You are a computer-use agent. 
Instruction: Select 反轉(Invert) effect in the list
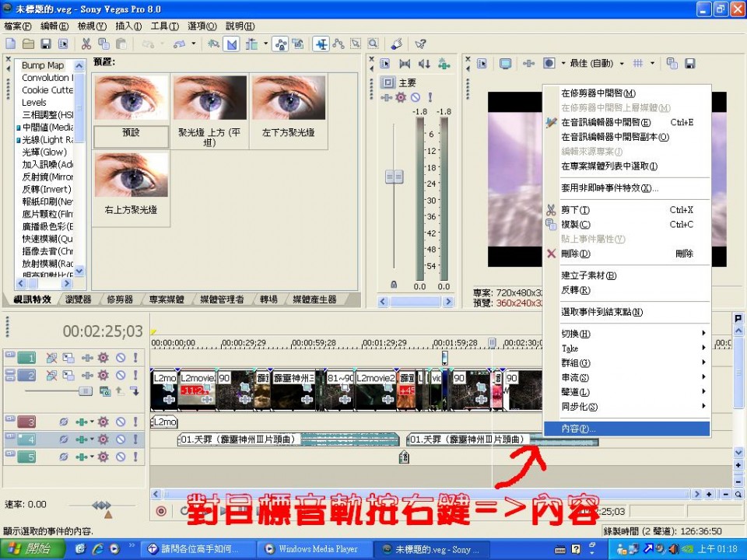tap(46, 189)
